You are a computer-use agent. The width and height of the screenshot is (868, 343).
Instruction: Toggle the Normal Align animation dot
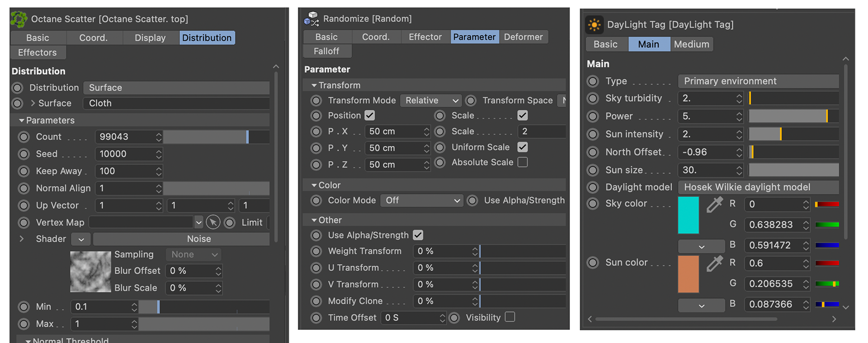click(x=24, y=188)
